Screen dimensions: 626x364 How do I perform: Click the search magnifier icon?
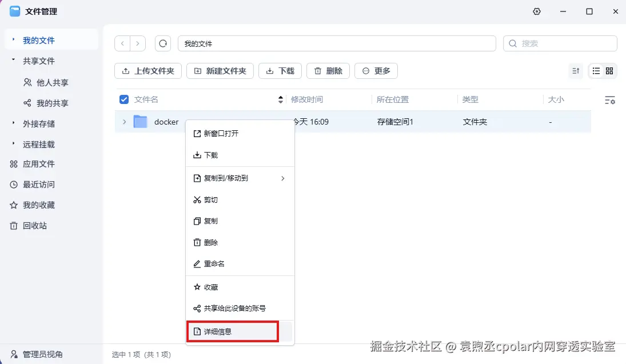(513, 43)
